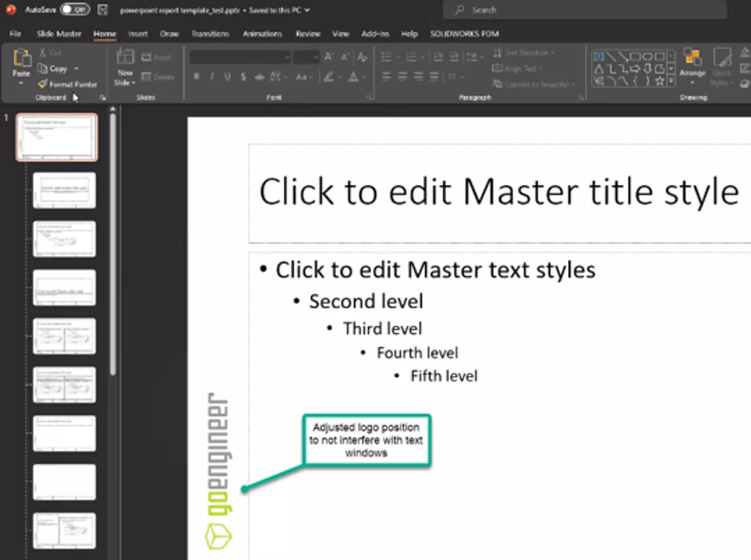Switch to the Transitions tab
Image resolution: width=751 pixels, height=560 pixels.
point(210,33)
